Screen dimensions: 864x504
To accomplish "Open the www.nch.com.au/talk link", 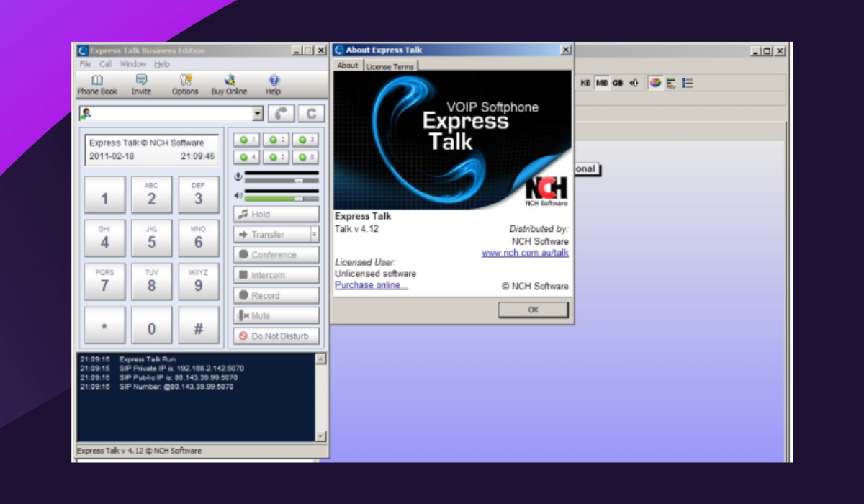I will (525, 253).
